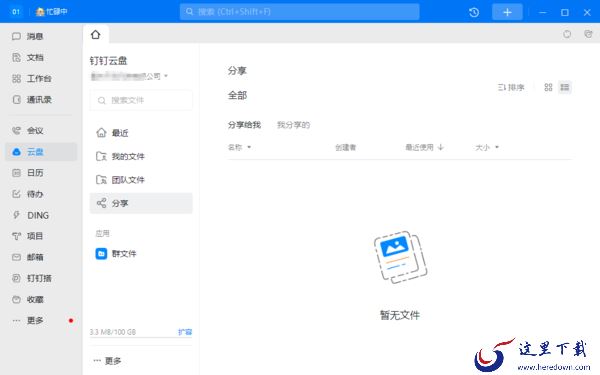Switch to 分享给我 tab
This screenshot has width=600, height=375.
[x=244, y=125]
